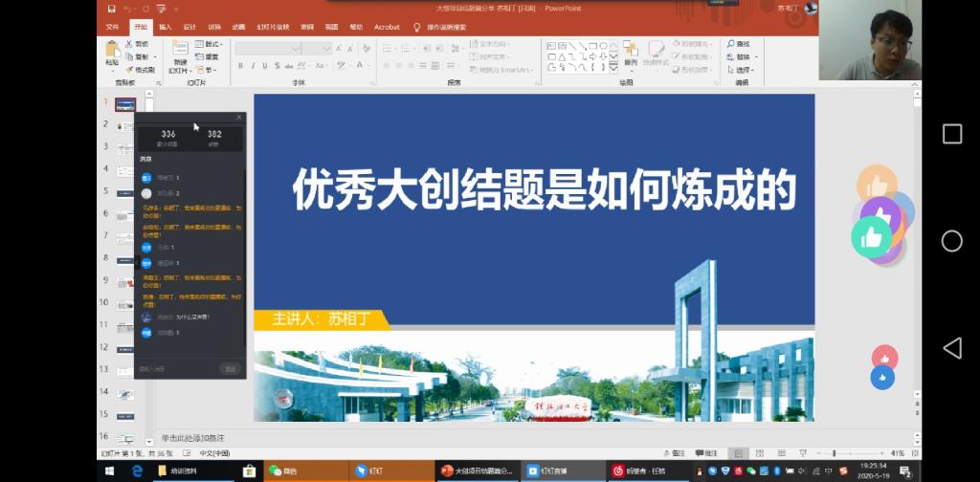Toggle underline text formatting
The height and width of the screenshot is (482, 980).
click(x=265, y=66)
